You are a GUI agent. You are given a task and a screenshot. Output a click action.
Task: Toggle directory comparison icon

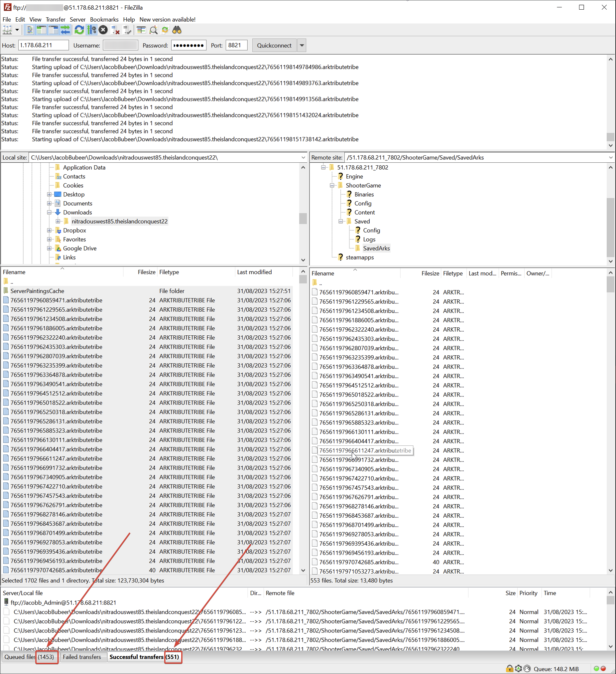click(x=153, y=30)
